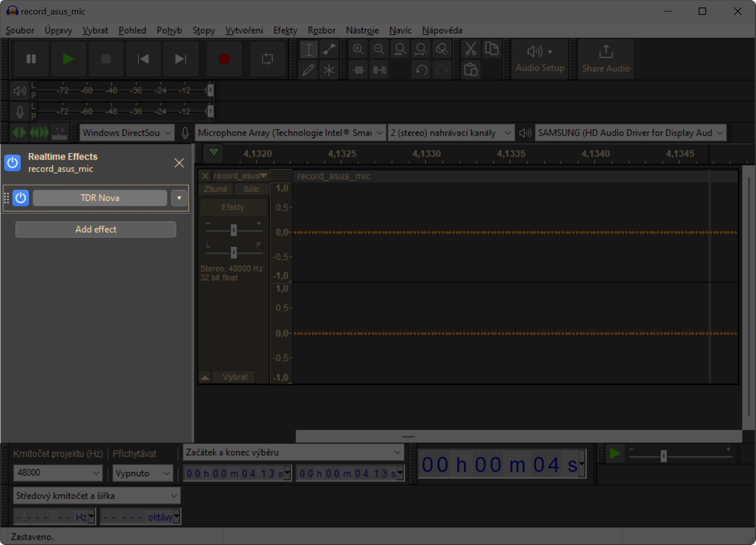
Task: Toggle Ztlumit (mute) on the track
Action: pyautogui.click(x=215, y=189)
